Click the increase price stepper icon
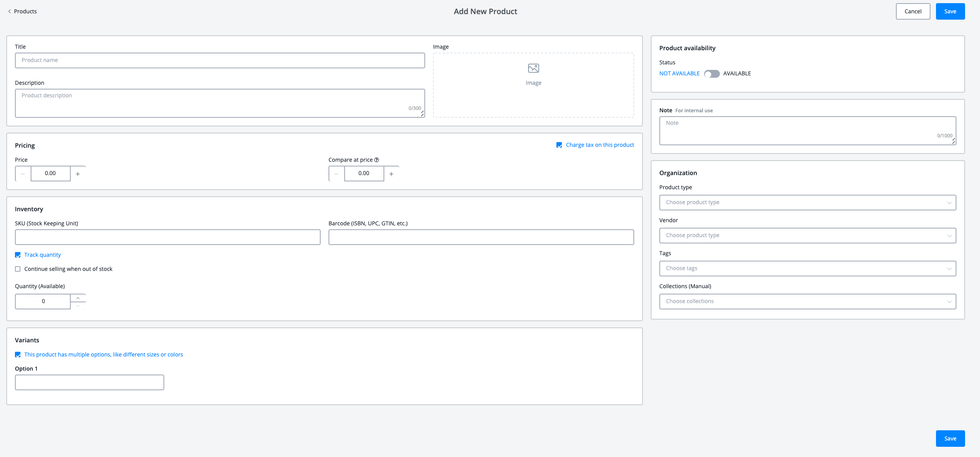The image size is (980, 457). click(77, 174)
